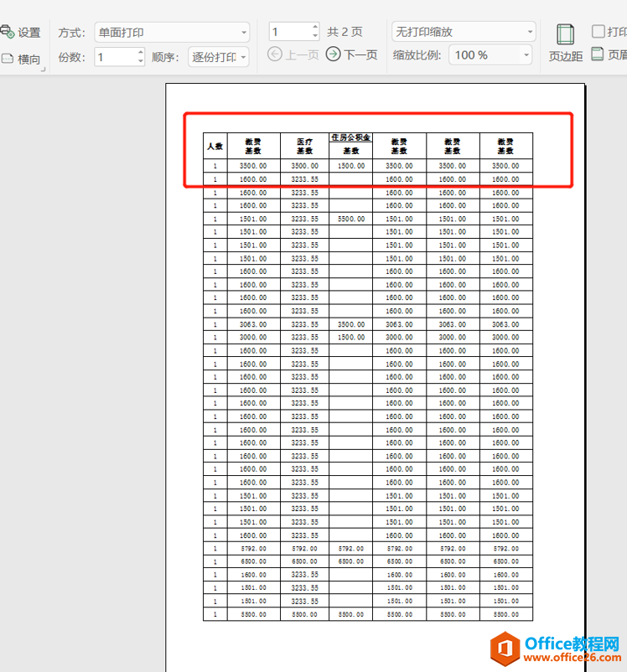Expand the page setup dialog launcher corner
The height and width of the screenshot is (672, 627).
tap(43, 69)
